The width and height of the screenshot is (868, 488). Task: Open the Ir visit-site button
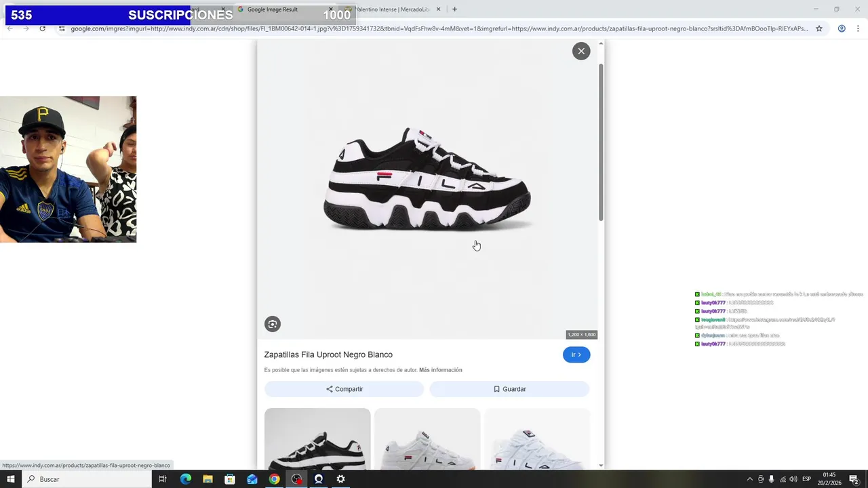point(576,354)
